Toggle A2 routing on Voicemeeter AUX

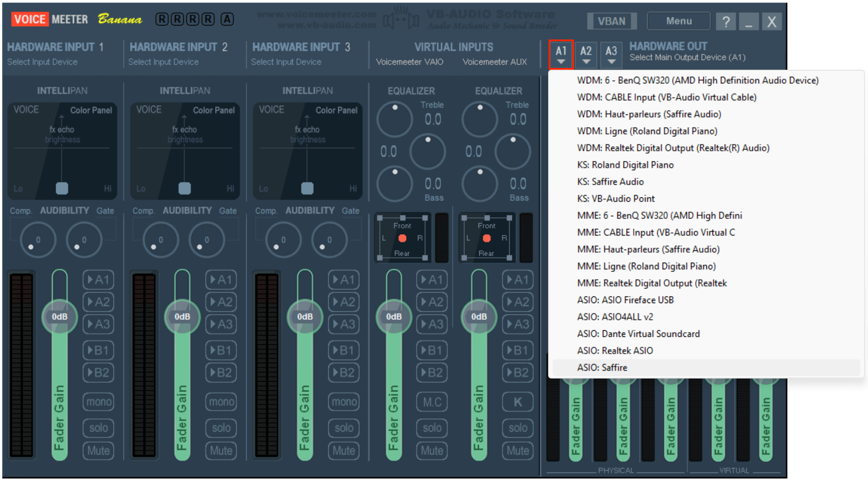pos(517,302)
